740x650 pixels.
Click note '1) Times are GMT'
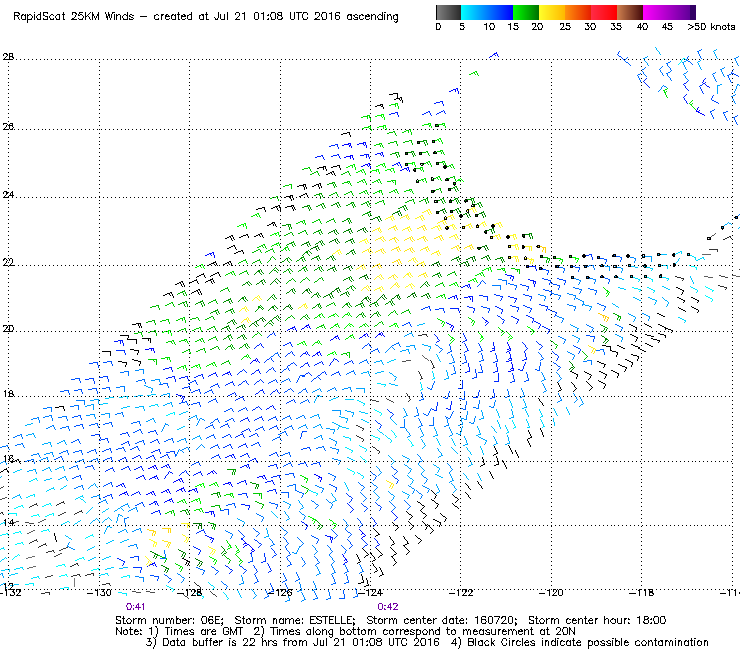pos(196,632)
